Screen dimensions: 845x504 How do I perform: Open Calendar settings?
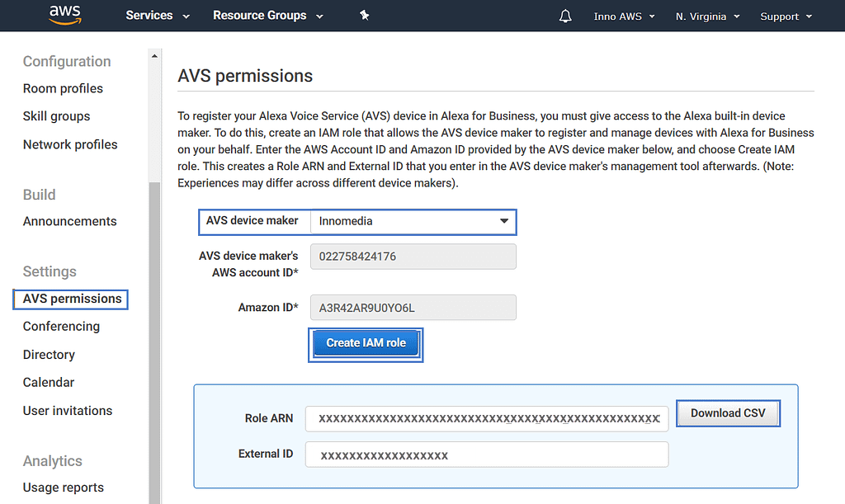click(x=49, y=382)
